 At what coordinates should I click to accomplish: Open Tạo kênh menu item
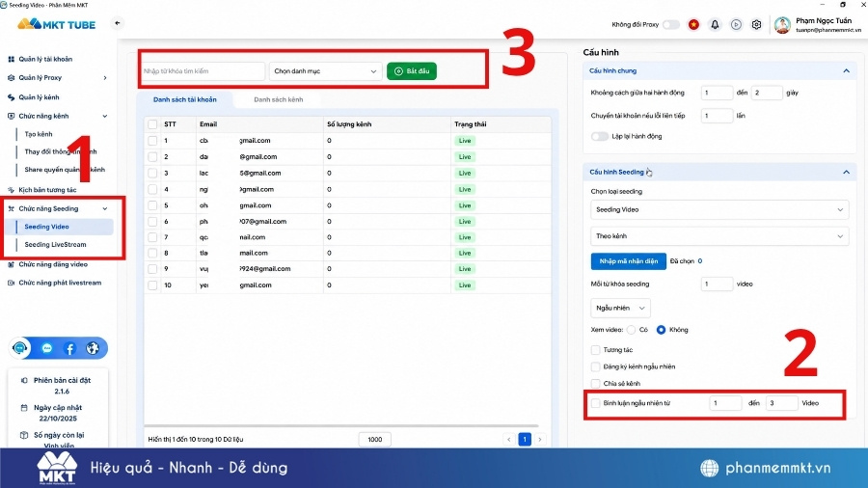[x=39, y=134]
